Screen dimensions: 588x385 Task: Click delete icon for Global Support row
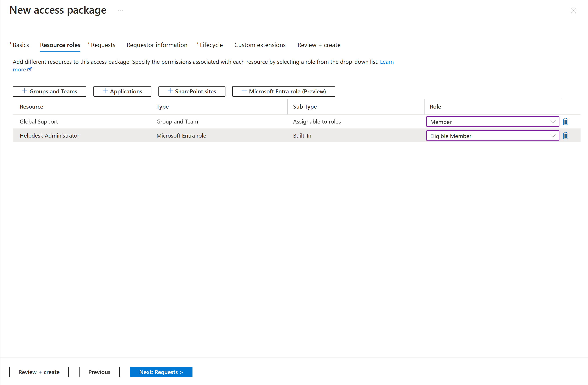pyautogui.click(x=566, y=122)
